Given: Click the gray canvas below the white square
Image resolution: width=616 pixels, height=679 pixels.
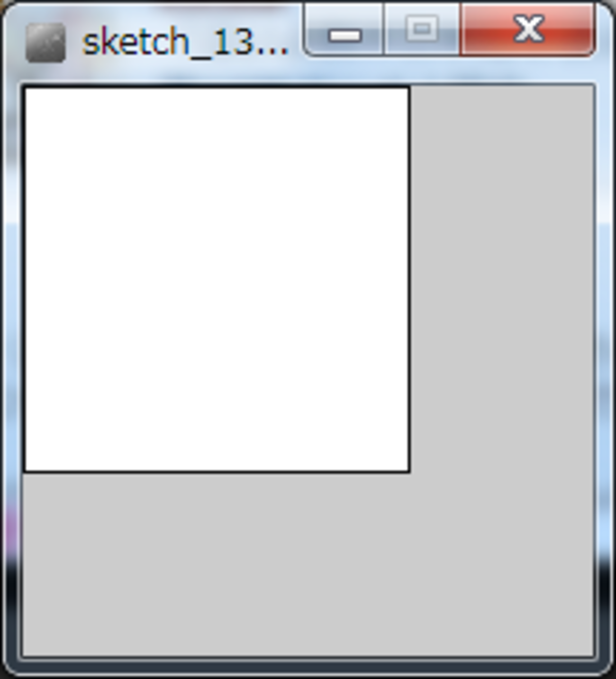Looking at the screenshot, I should (x=308, y=564).
